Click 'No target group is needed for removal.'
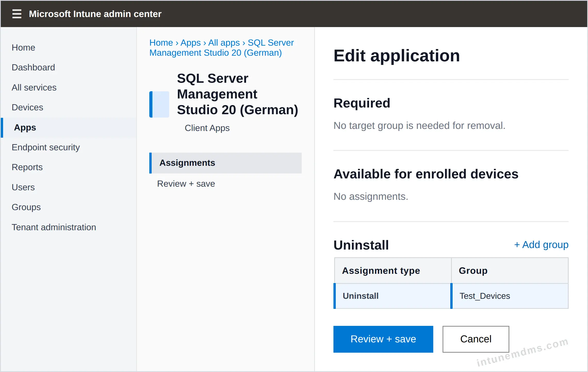Image resolution: width=588 pixels, height=372 pixels. [x=419, y=126]
